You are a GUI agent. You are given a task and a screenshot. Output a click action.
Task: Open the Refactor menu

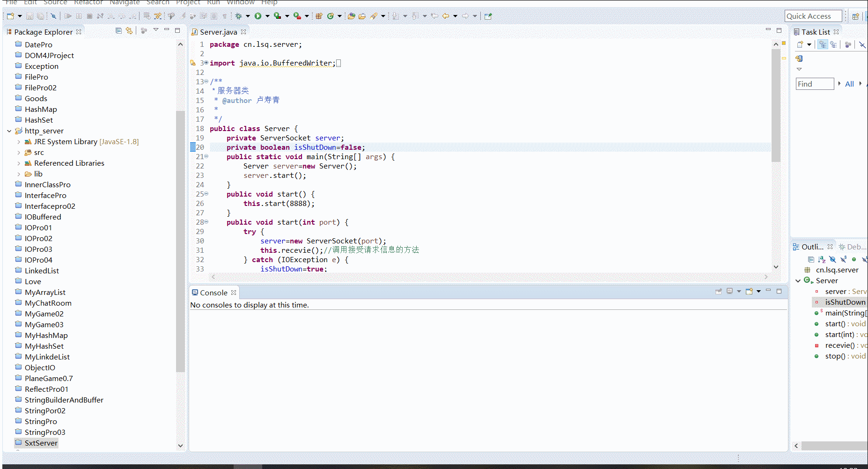tap(88, 2)
